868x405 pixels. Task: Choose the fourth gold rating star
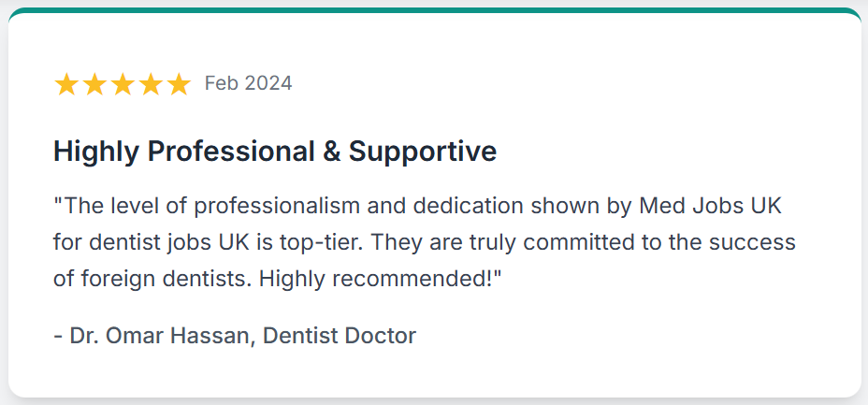[151, 84]
